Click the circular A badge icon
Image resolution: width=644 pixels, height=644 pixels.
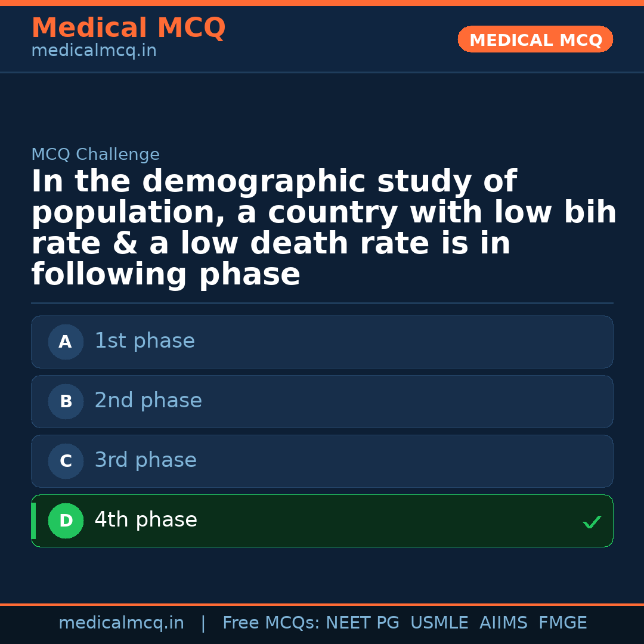66,342
